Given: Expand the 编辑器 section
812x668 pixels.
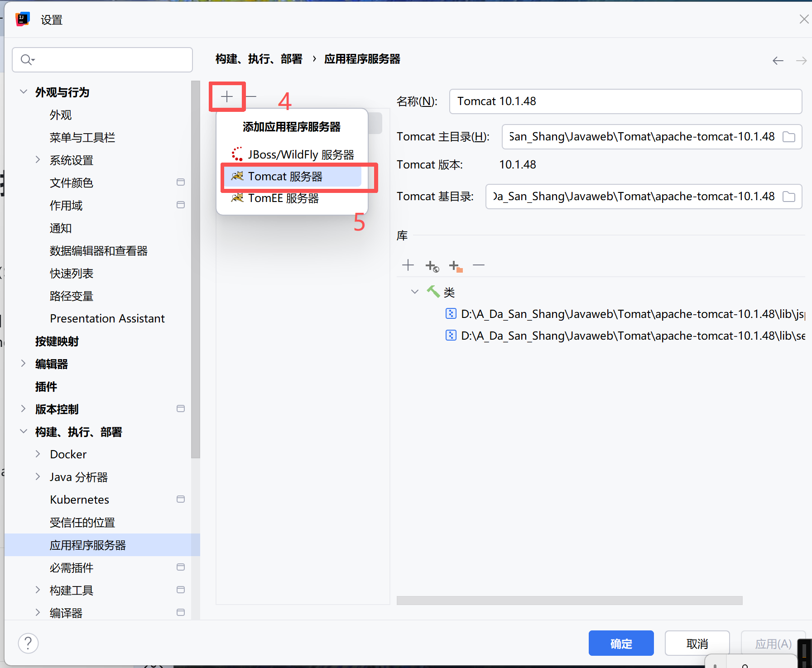Looking at the screenshot, I should click(24, 364).
